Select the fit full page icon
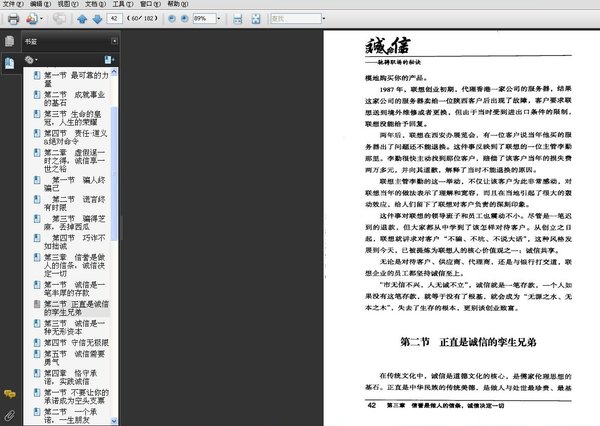600x426 pixels. coord(256,19)
